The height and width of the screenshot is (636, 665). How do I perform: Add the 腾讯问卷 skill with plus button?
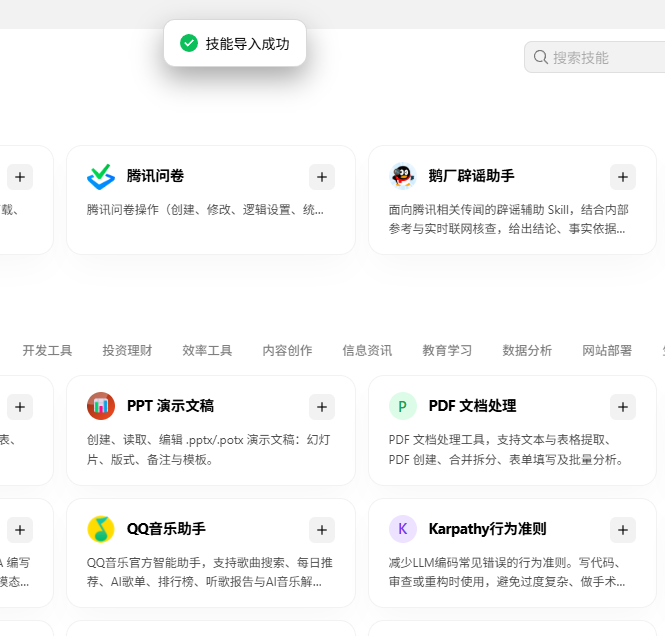pos(322,177)
